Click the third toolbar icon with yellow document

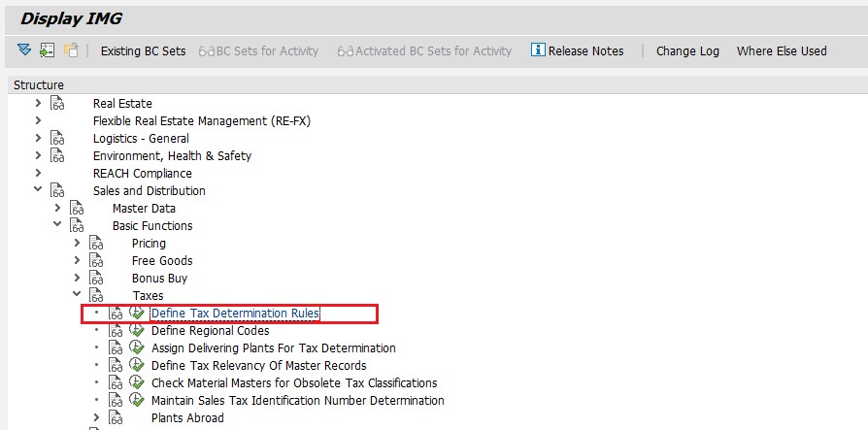pos(70,50)
